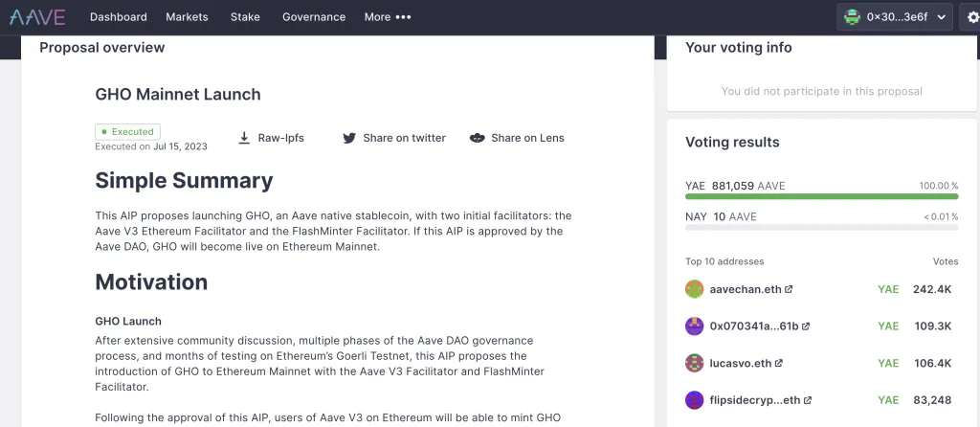
Task: Open the Raw-Ipfs link
Action: coord(271,138)
